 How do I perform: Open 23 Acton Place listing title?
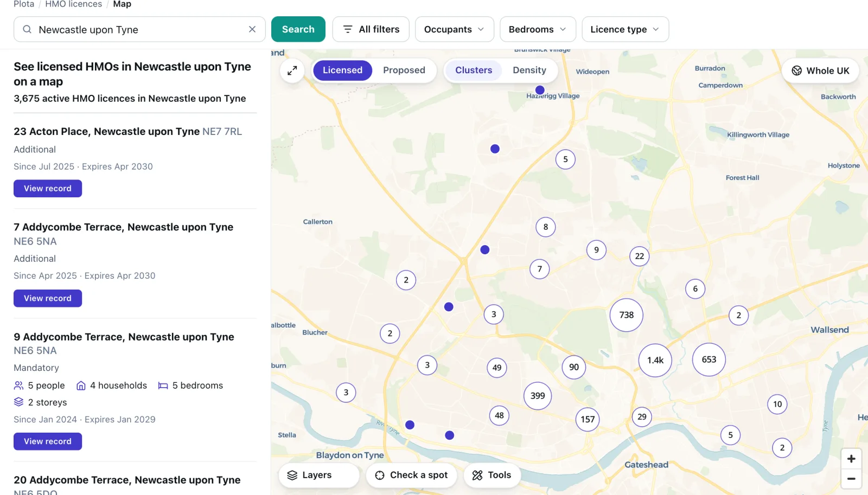pyautogui.click(x=128, y=131)
